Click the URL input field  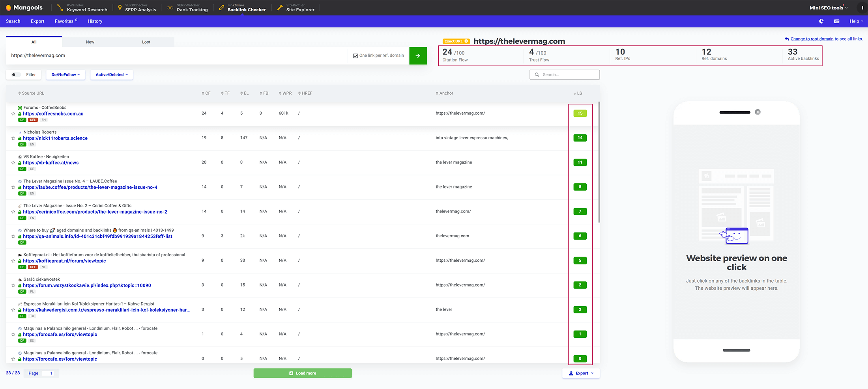177,56
